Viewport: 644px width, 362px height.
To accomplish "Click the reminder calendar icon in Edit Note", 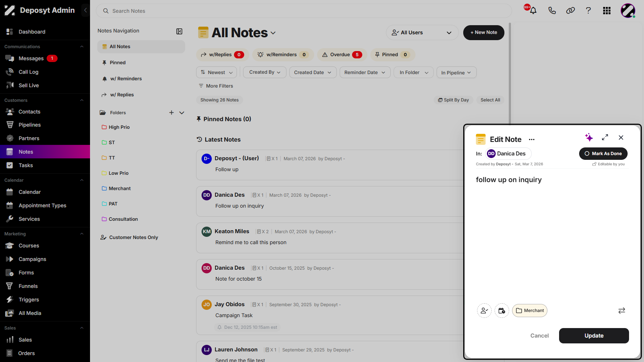I will [502, 311].
